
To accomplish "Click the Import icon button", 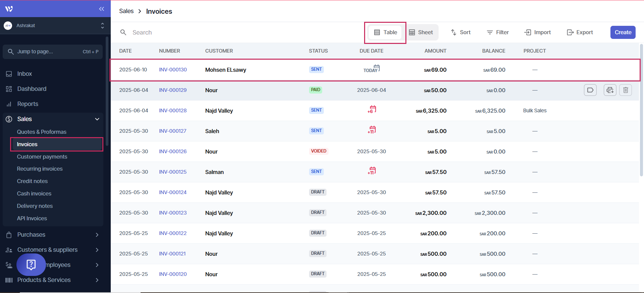I will pyautogui.click(x=537, y=33).
